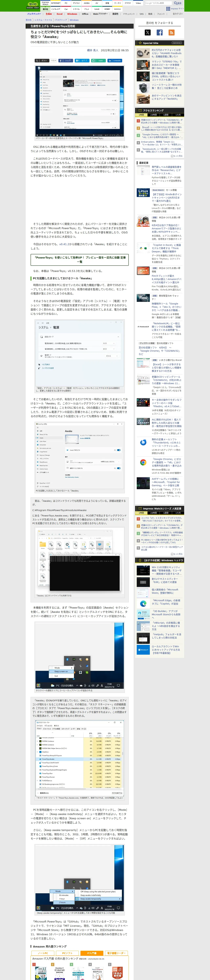Image resolution: width=210 pixels, height=980 pixels.
Task: Open the 窓の杜 site logo
Action: pyautogui.click(x=33, y=6)
